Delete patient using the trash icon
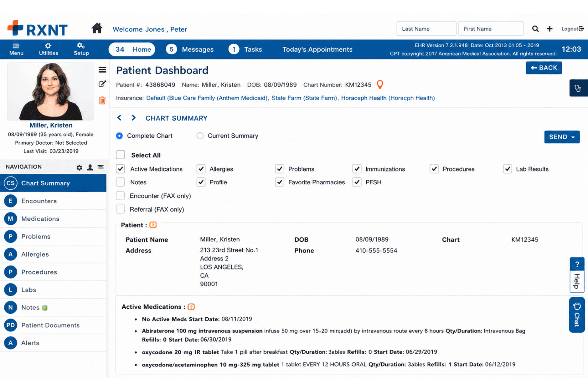The image size is (588, 392). pos(103,100)
